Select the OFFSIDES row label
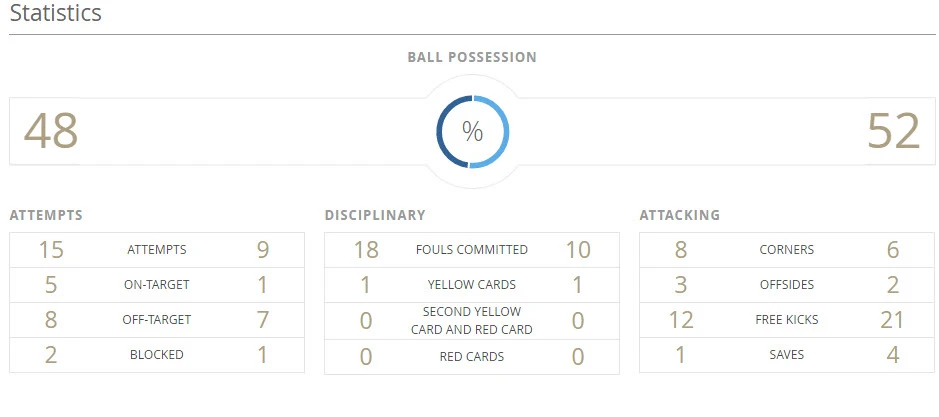Screen dimensions: 939x417 787,285
